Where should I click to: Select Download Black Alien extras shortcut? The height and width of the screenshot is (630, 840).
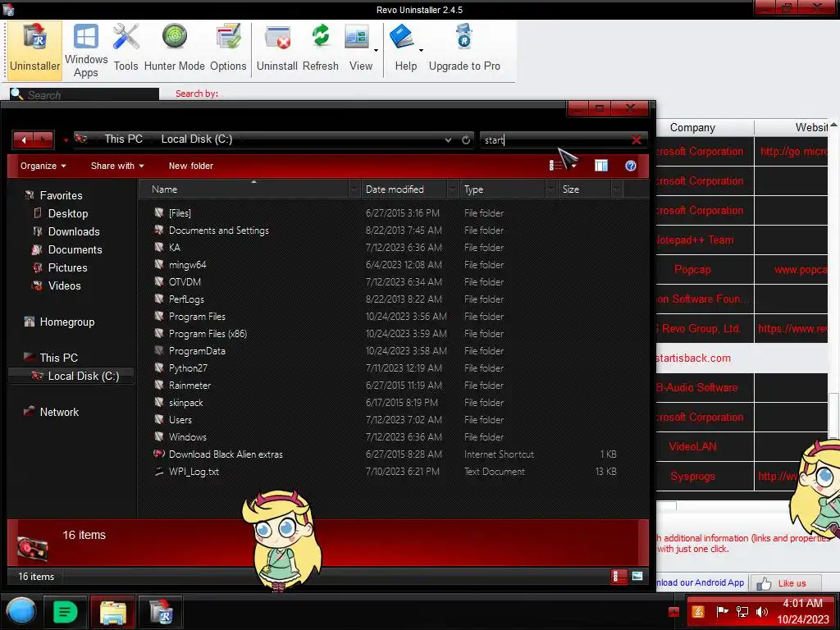coord(226,454)
